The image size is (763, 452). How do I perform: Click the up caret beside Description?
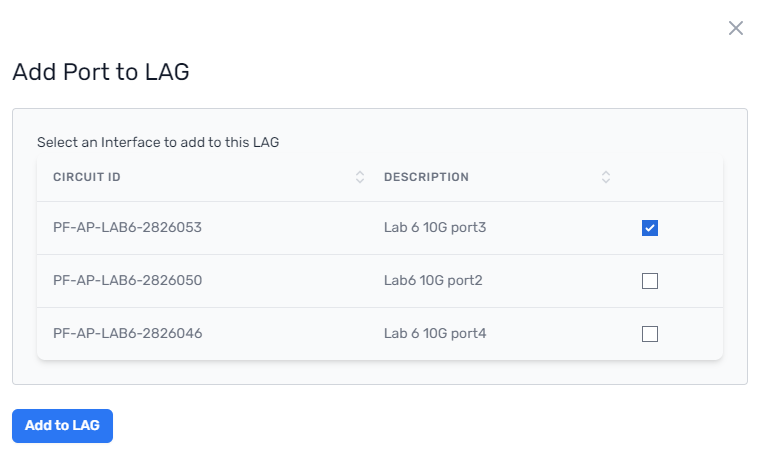pyautogui.click(x=605, y=173)
